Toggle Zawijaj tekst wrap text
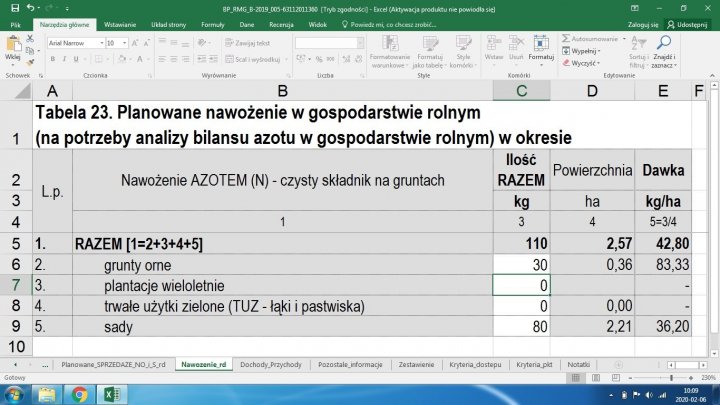This screenshot has width=720, height=405. (248, 43)
